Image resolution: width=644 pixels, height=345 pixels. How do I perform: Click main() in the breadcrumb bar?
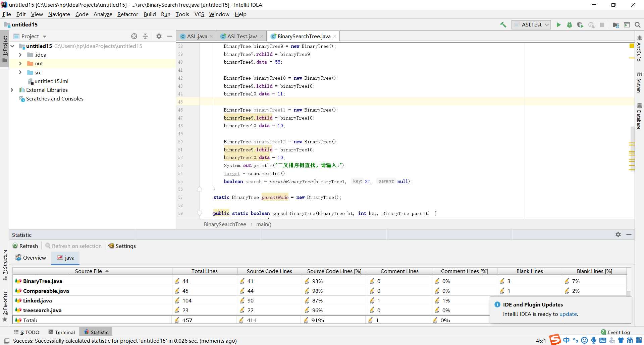tap(264, 224)
